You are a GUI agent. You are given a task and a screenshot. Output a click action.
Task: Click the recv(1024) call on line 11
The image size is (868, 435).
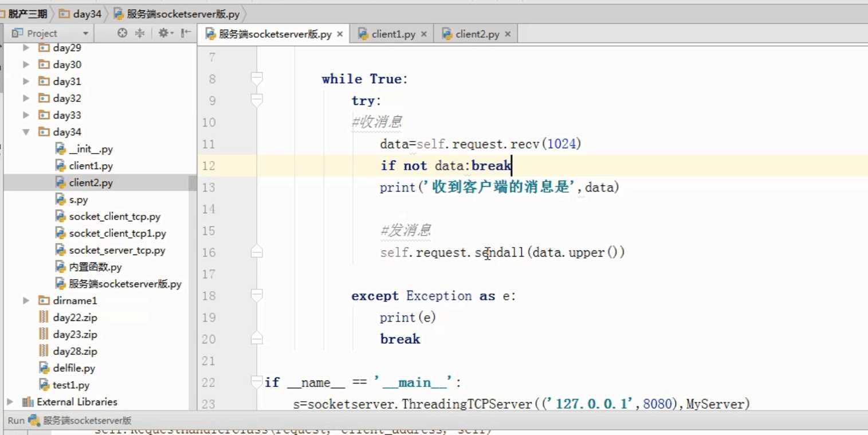coord(546,144)
